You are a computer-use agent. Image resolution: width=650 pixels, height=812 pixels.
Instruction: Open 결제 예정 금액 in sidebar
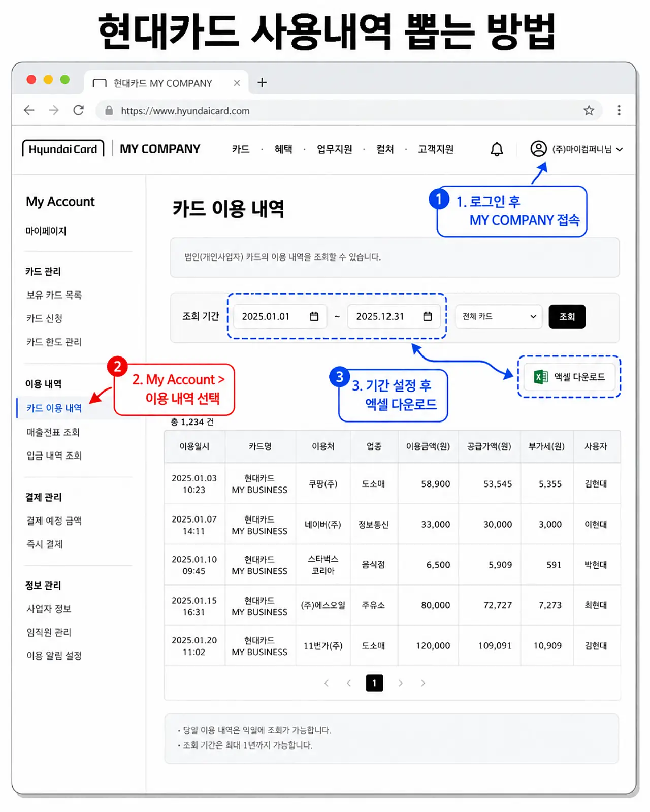(x=54, y=521)
